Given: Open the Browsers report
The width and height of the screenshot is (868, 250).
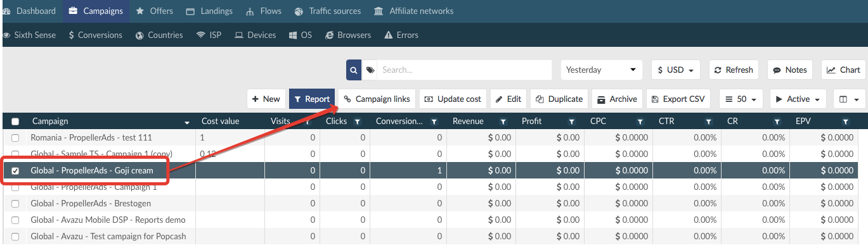Looking at the screenshot, I should (348, 35).
